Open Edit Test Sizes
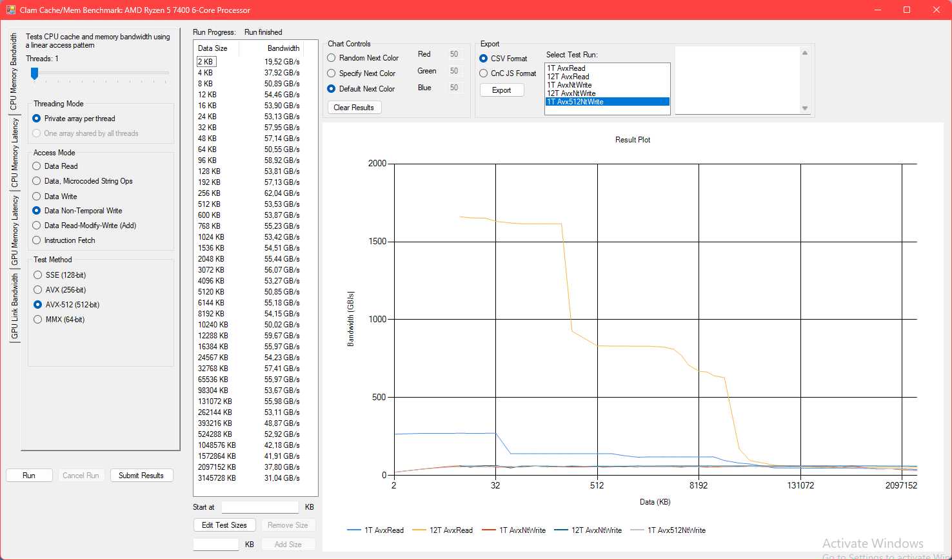This screenshot has height=560, width=952. click(224, 525)
